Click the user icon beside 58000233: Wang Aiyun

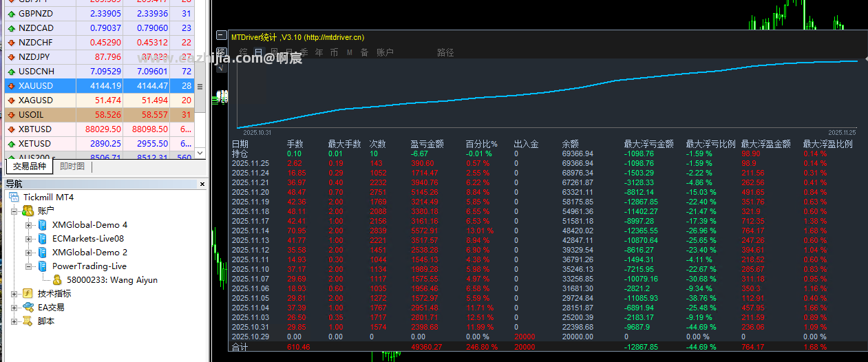click(58, 280)
